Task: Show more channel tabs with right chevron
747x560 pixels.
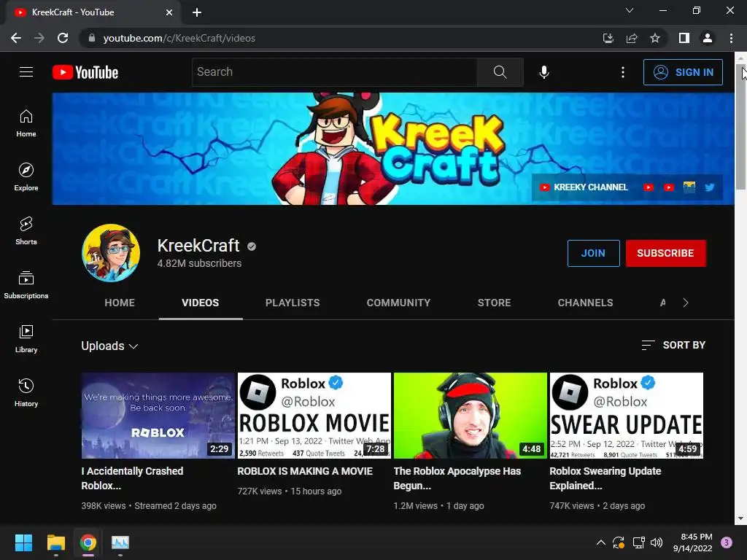Action: tap(686, 303)
